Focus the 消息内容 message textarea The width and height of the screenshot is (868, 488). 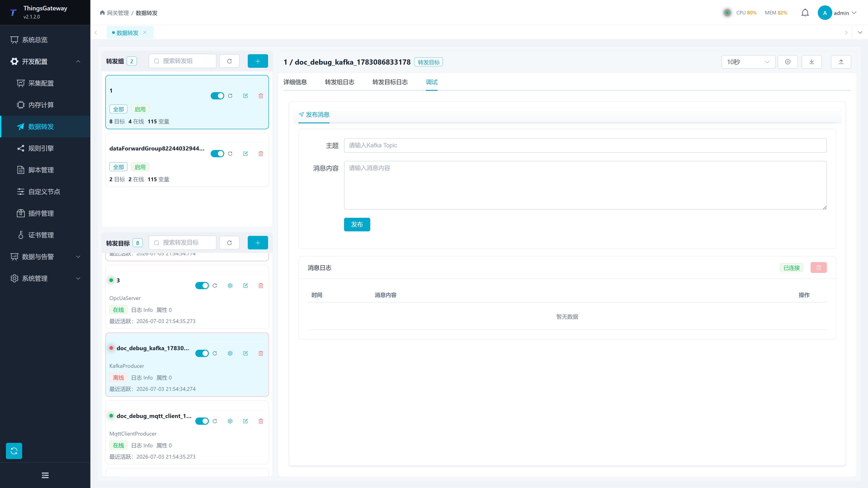click(x=585, y=185)
